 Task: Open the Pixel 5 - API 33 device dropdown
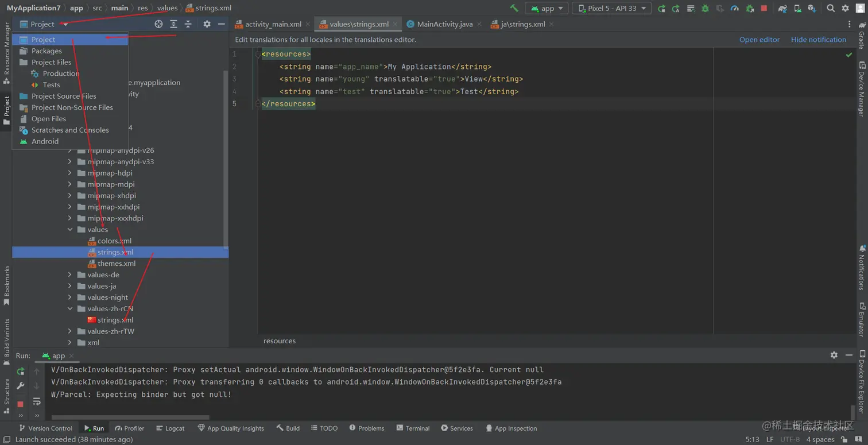(611, 8)
